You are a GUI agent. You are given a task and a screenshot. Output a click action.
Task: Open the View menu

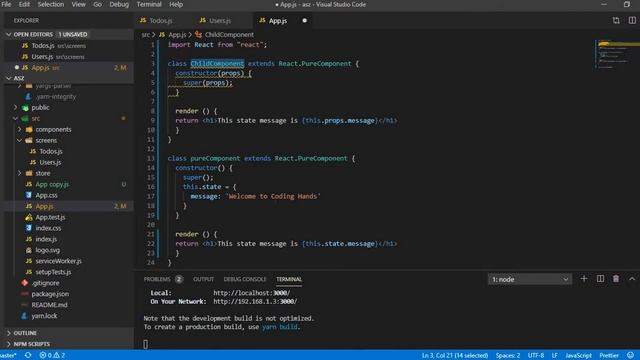click(x=78, y=4)
